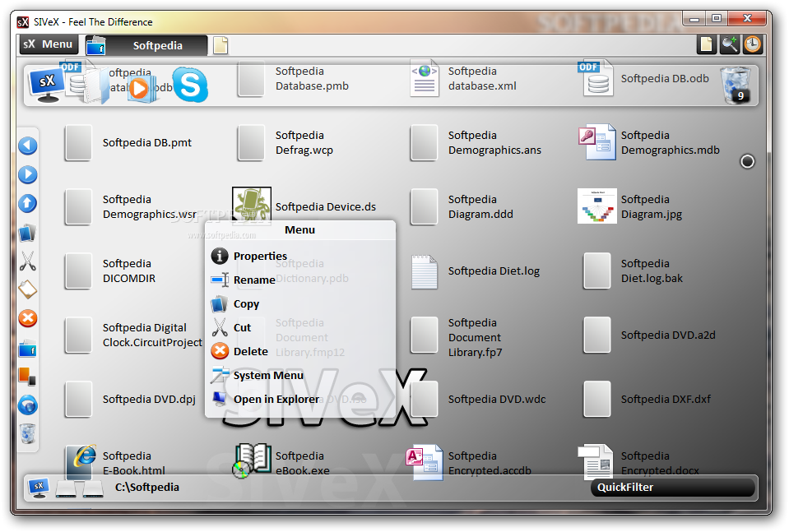Click the new page icon at top right
789x532 pixels.
pos(707,44)
